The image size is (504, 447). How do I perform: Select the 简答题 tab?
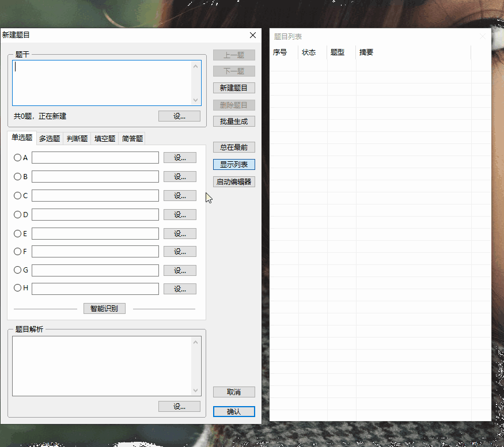coord(132,138)
